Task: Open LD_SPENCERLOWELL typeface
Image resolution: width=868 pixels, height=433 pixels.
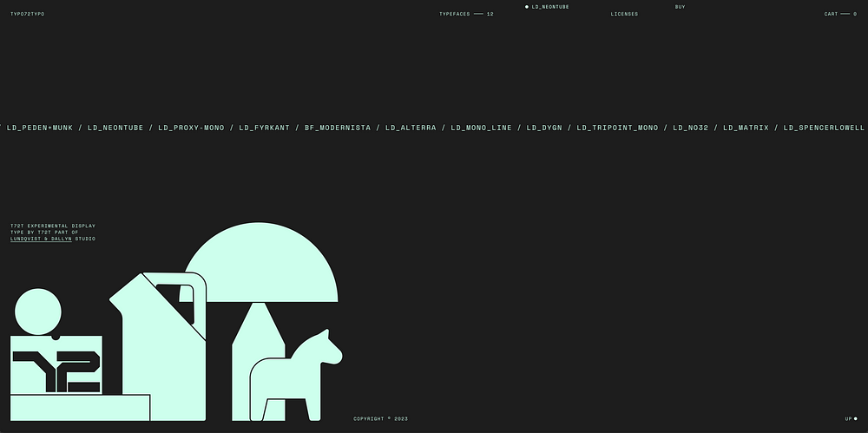Action: (x=824, y=128)
